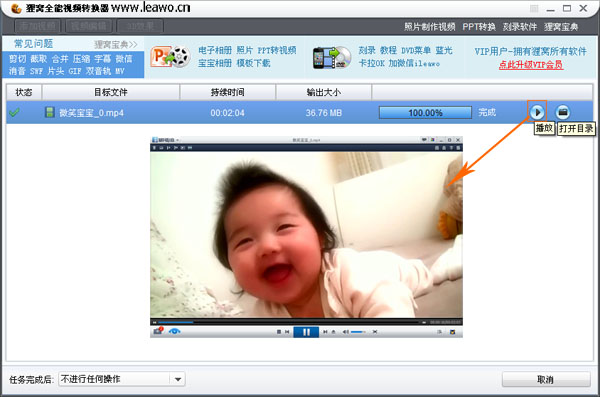Click the 狸窝宝典>> link
Viewport: 600px width, 397px height.
116,44
